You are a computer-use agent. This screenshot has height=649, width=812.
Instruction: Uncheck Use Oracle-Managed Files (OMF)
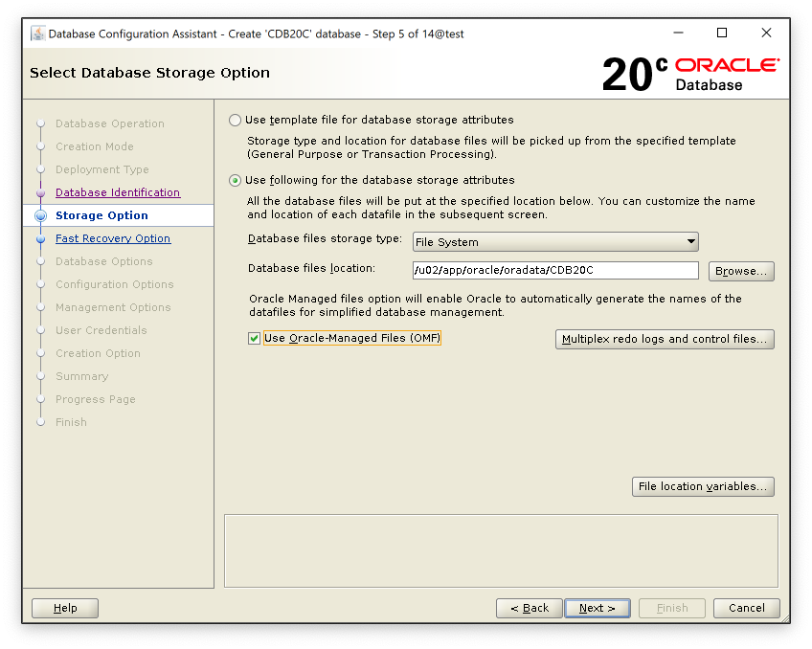pyautogui.click(x=255, y=339)
